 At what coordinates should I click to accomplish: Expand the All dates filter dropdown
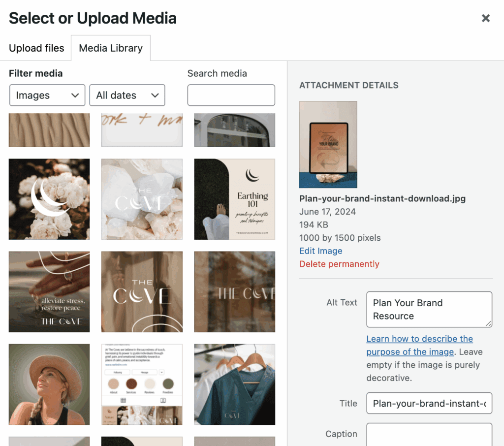pyautogui.click(x=127, y=96)
